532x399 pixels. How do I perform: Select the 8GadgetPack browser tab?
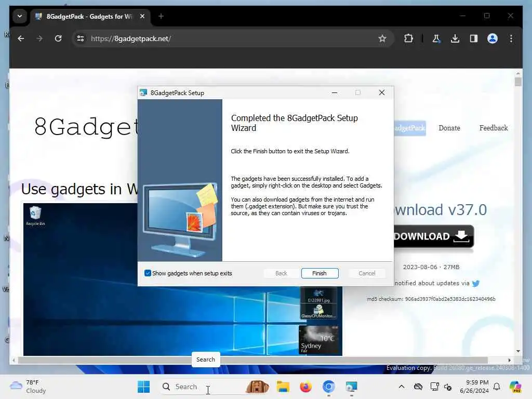89,16
